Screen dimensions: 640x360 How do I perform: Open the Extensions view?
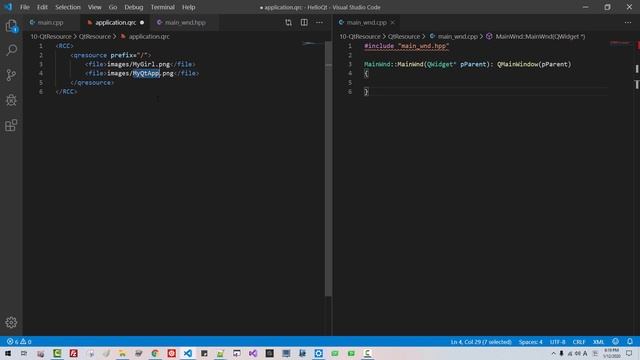11,125
